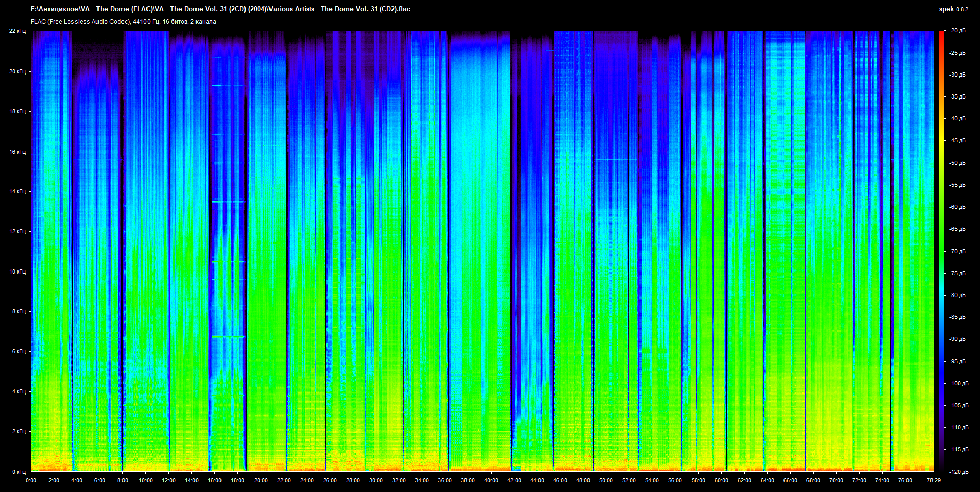Screen dimensions: 980x492
Task: Click the FLAC file path title text
Action: pos(220,9)
